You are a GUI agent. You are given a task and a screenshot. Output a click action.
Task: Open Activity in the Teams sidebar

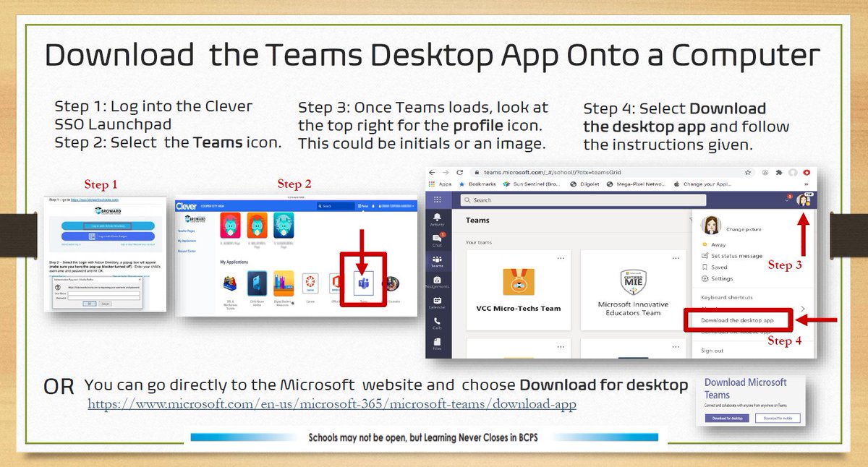tap(437, 220)
